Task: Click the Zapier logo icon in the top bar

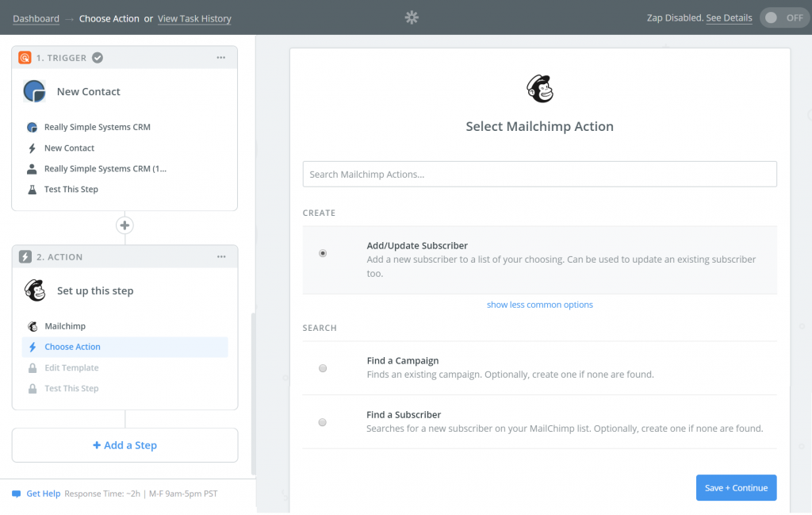Action: tap(412, 17)
